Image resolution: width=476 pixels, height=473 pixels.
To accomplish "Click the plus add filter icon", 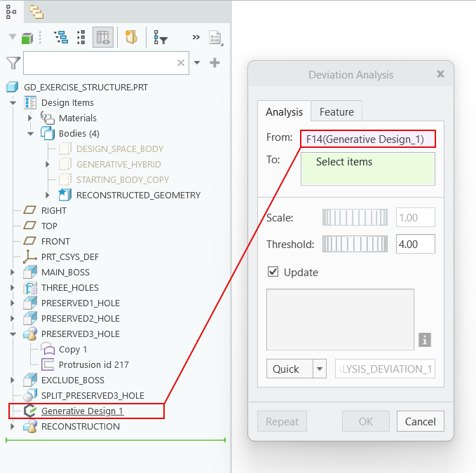I will [x=215, y=63].
